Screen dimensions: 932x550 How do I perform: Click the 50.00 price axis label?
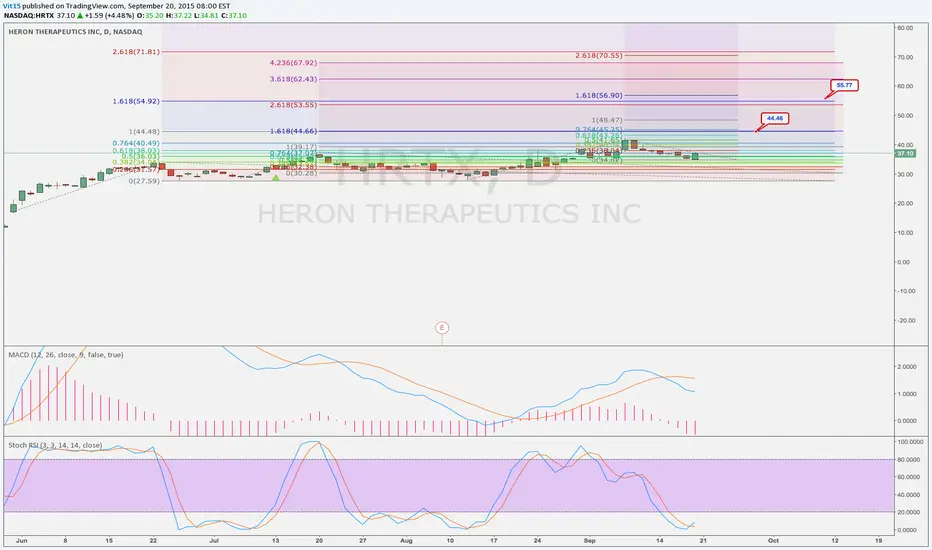[x=905, y=115]
